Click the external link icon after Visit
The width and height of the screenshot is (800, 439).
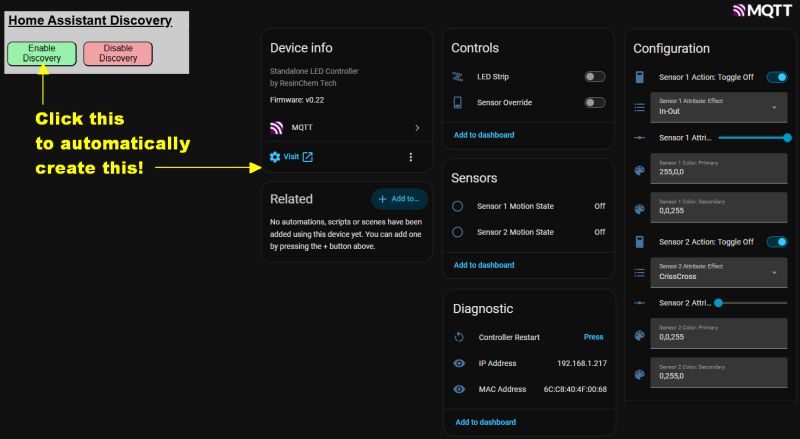308,157
